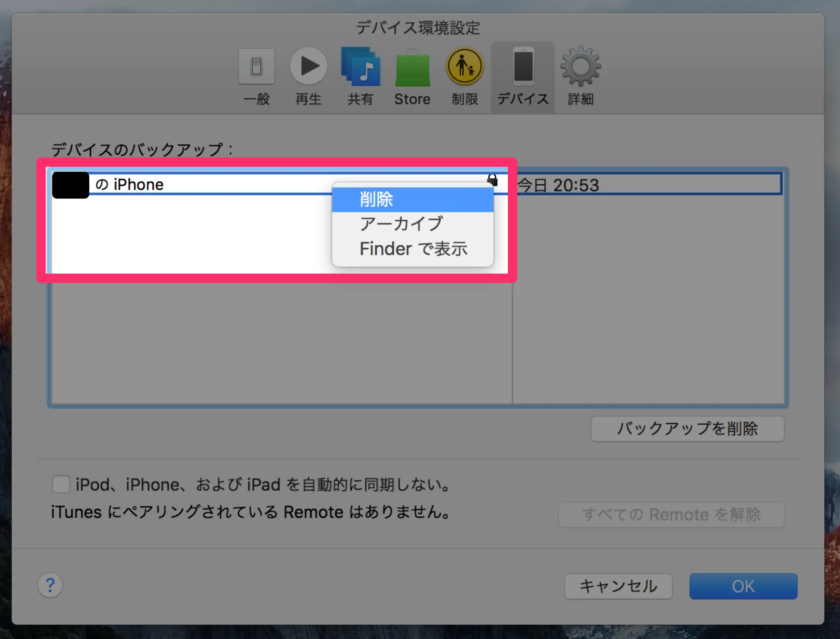This screenshot has height=639, width=840.
Task: Enable the iPod, iPhone, iPad 自動的に同期しない checkbox
Action: pos(61,484)
